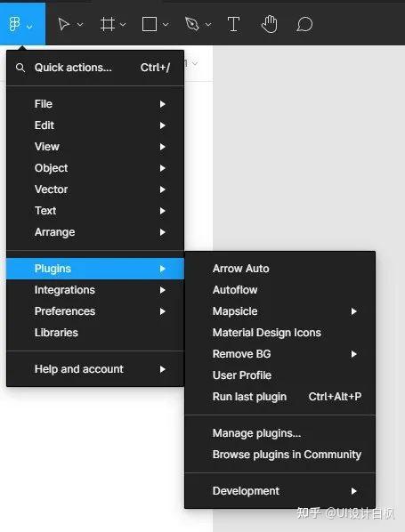Expand the Development submenu
Viewport: 405px width, 532px height.
(280, 491)
